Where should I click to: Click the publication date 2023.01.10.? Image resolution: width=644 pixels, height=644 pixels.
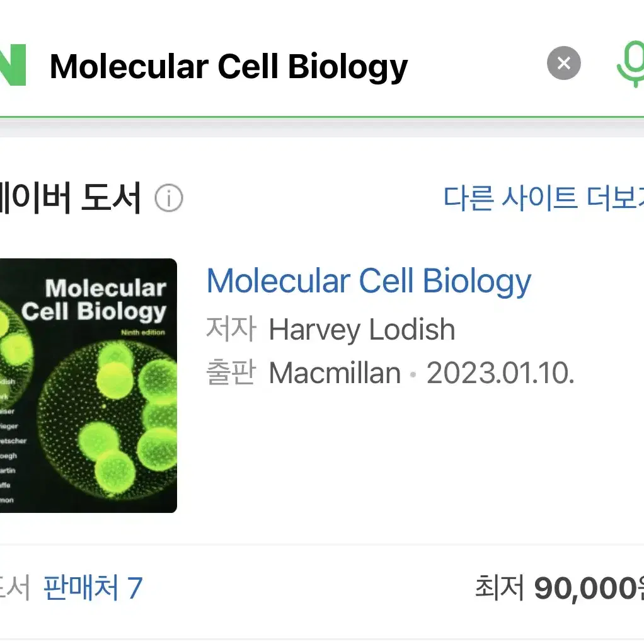tap(500, 373)
